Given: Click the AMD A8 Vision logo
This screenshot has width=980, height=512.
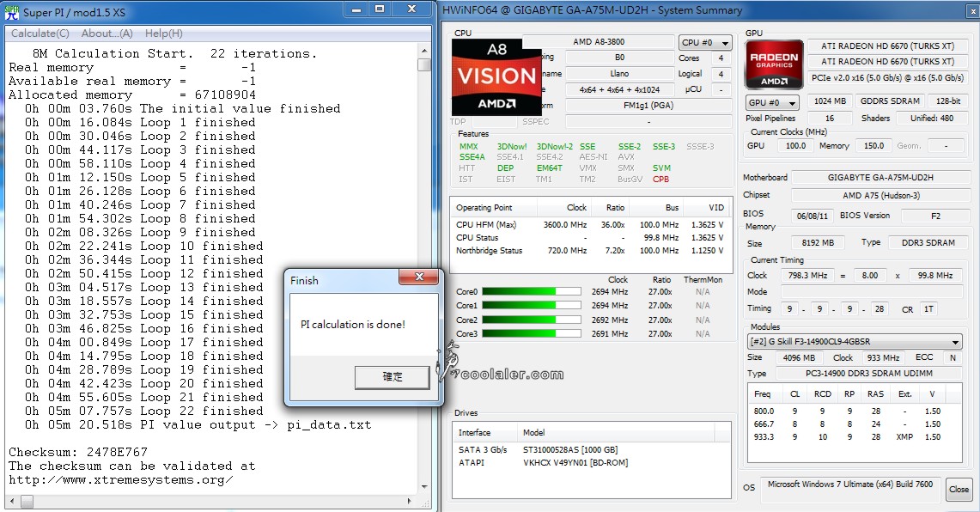Looking at the screenshot, I should [497, 77].
